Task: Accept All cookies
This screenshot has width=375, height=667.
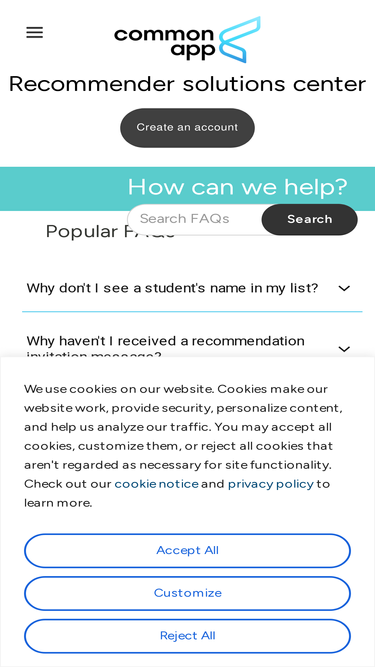Action: (188, 550)
